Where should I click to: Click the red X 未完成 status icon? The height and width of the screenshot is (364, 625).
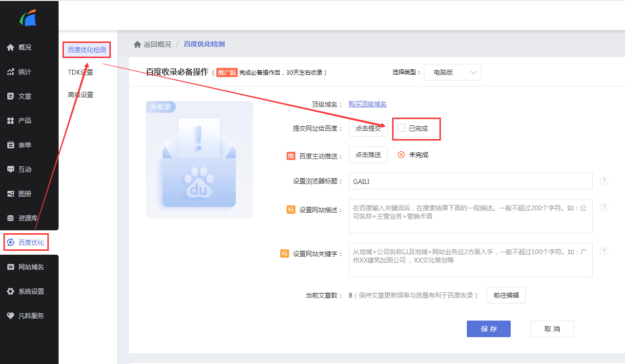(401, 155)
